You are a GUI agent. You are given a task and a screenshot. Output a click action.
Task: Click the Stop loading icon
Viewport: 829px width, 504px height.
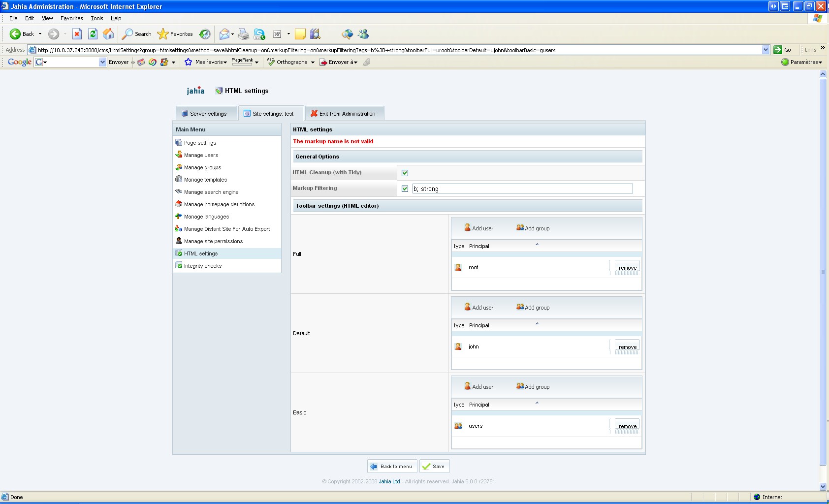pyautogui.click(x=77, y=34)
